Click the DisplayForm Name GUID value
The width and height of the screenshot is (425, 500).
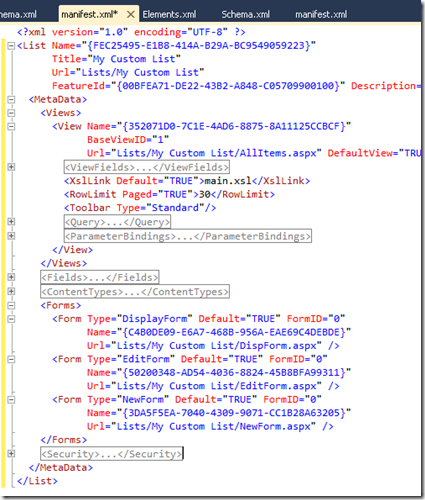[x=234, y=332]
